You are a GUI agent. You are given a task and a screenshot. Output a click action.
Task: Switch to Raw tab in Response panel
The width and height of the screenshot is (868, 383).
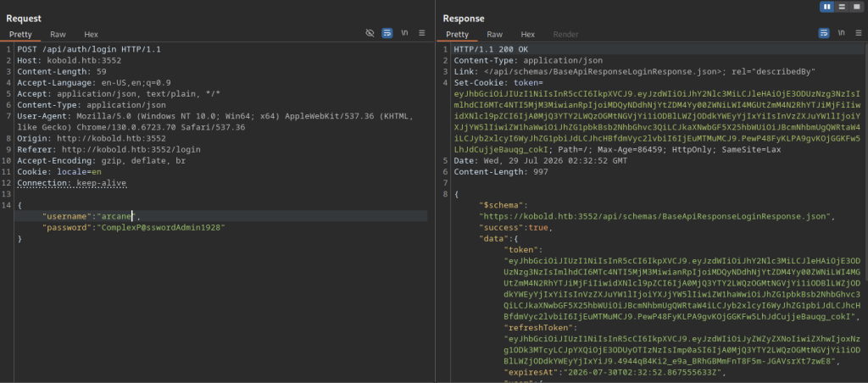[x=494, y=34]
